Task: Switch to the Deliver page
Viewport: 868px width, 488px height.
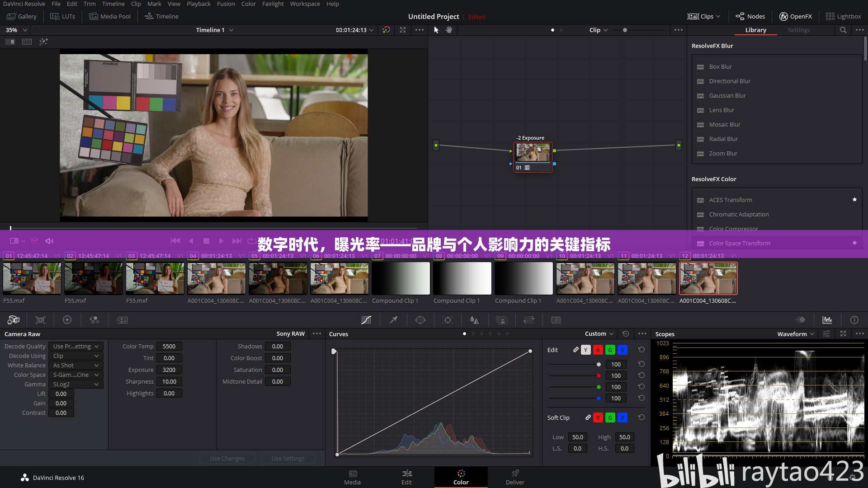Action: [x=515, y=477]
